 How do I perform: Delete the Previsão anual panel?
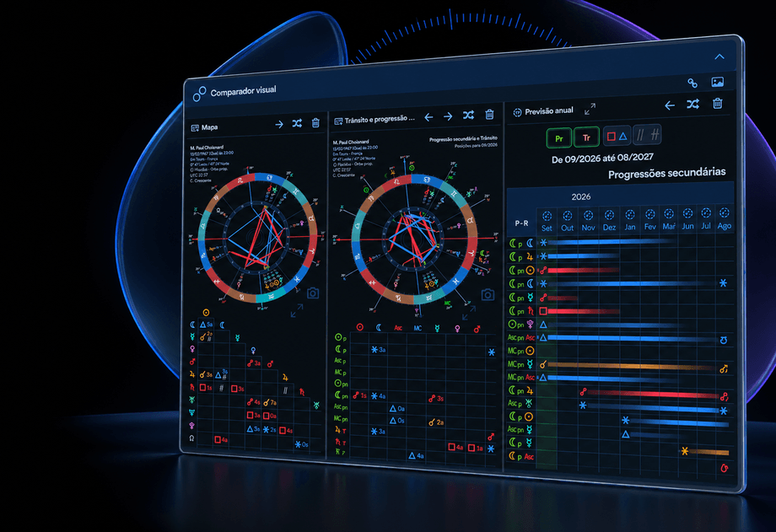pyautogui.click(x=717, y=104)
